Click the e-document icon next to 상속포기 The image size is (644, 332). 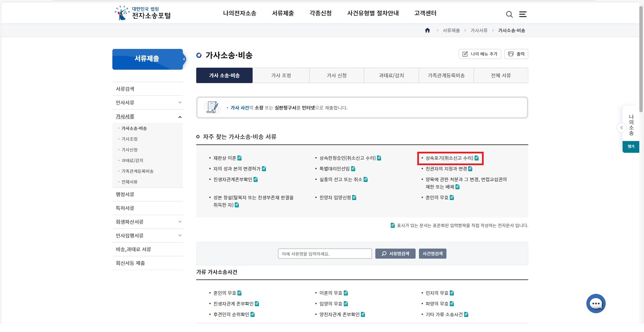click(477, 157)
